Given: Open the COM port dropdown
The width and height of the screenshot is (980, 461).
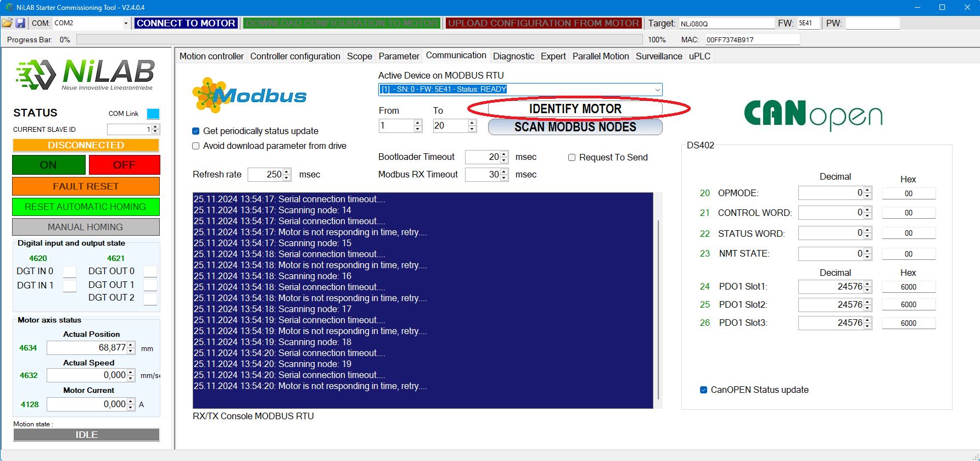Looking at the screenshot, I should point(126,23).
